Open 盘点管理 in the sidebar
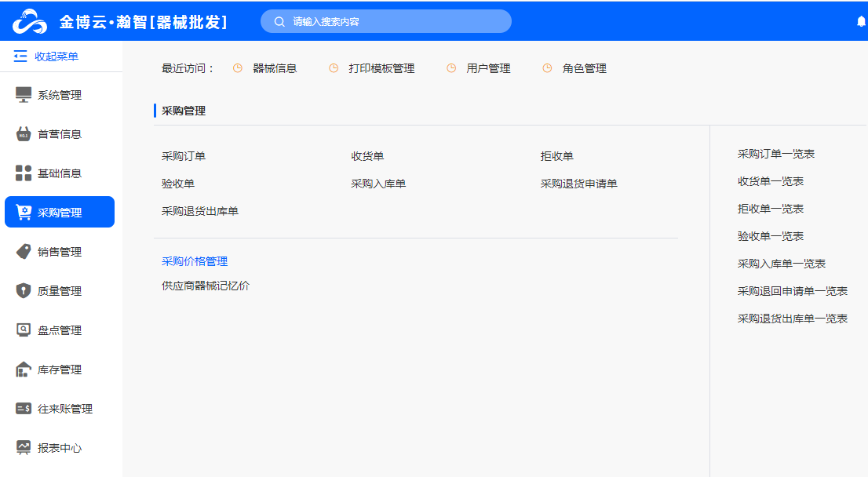This screenshot has width=868, height=477. coord(59,330)
